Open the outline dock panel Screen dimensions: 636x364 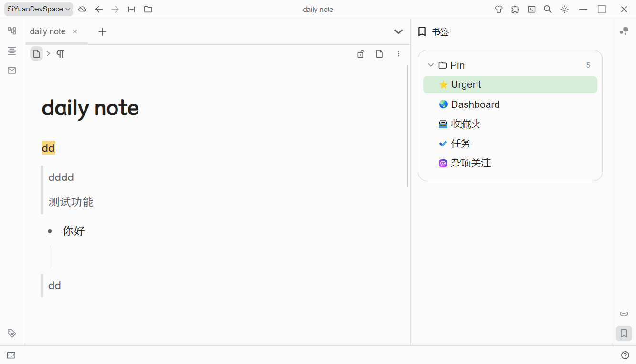tap(12, 51)
